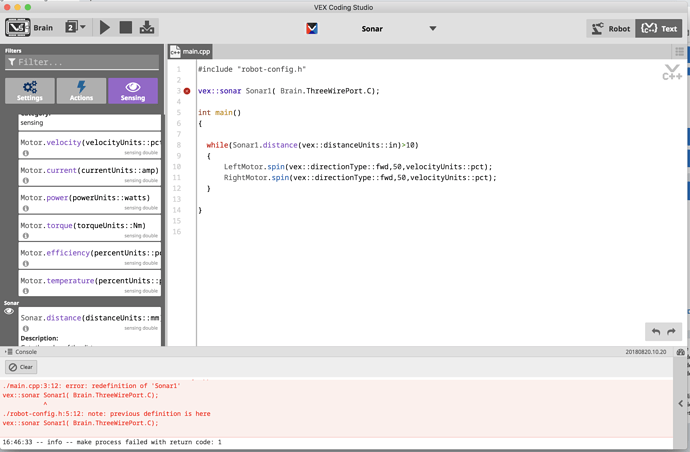Collapse the Console panel
The image size is (690, 452).
click(9, 352)
